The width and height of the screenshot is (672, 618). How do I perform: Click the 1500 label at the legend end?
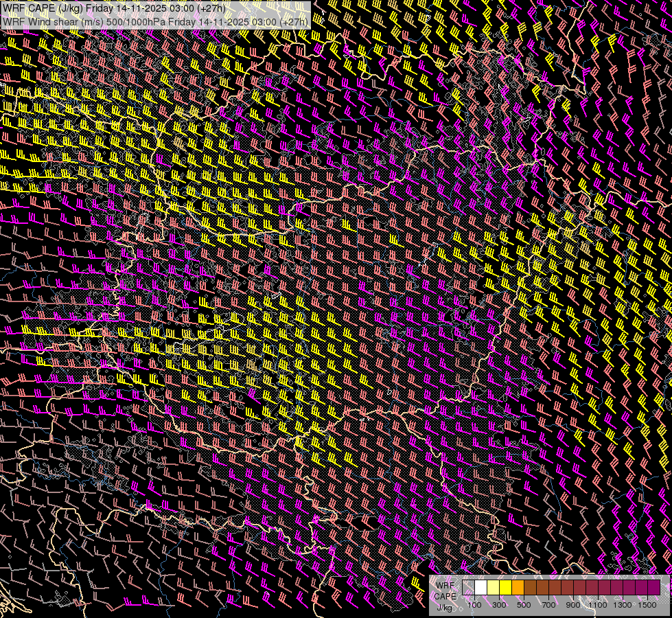point(647,605)
